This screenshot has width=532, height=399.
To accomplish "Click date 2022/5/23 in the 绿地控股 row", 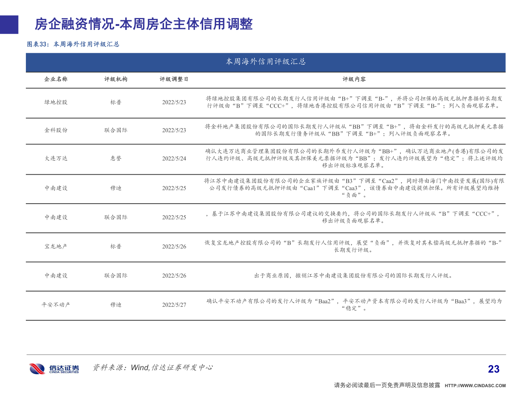I will tap(174, 102).
